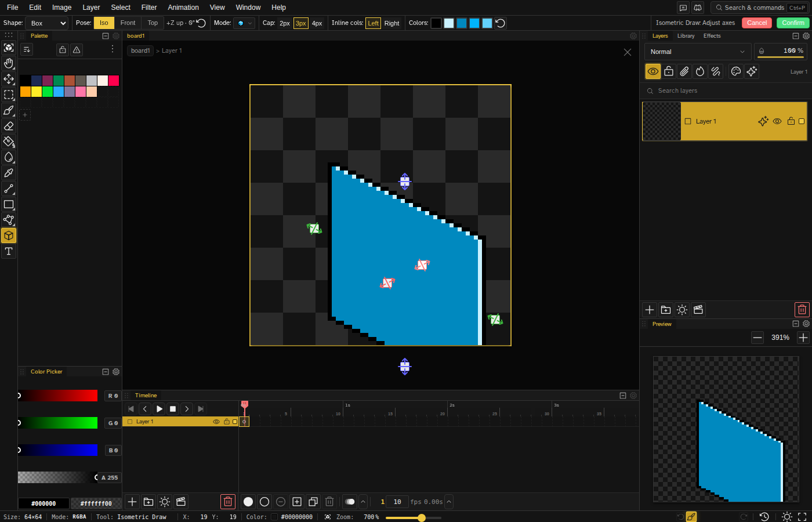The image size is (812, 522).
Task: Collapse the Color Picker panel
Action: point(106,372)
